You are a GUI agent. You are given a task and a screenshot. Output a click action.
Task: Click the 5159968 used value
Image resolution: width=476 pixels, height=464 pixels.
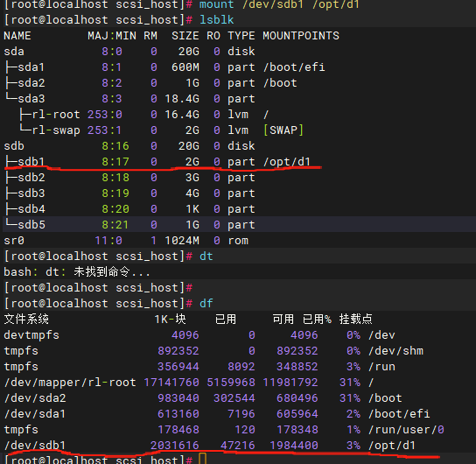coord(231,383)
